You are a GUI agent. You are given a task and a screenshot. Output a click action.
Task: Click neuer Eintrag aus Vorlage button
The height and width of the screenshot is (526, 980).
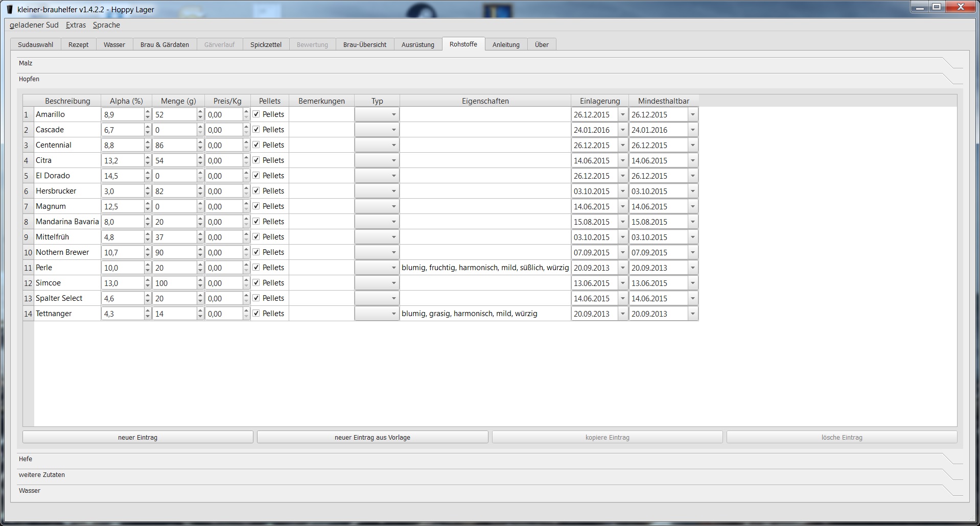click(372, 437)
